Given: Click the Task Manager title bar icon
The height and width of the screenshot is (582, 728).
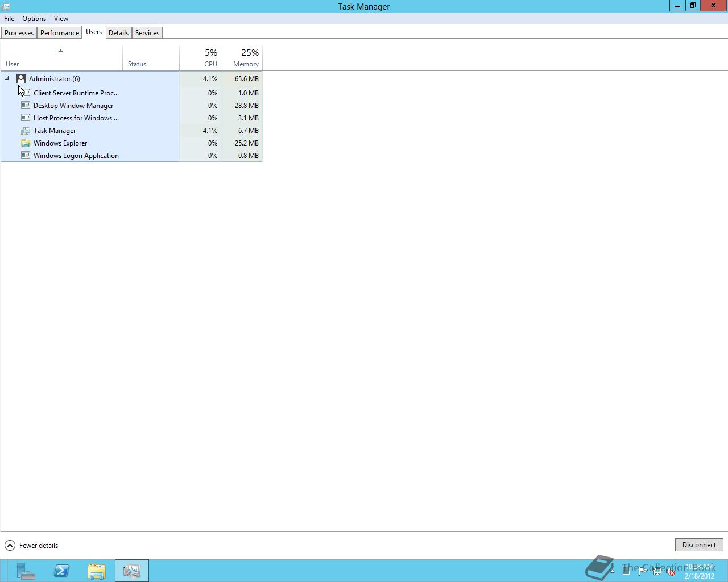Looking at the screenshot, I should [x=6, y=6].
